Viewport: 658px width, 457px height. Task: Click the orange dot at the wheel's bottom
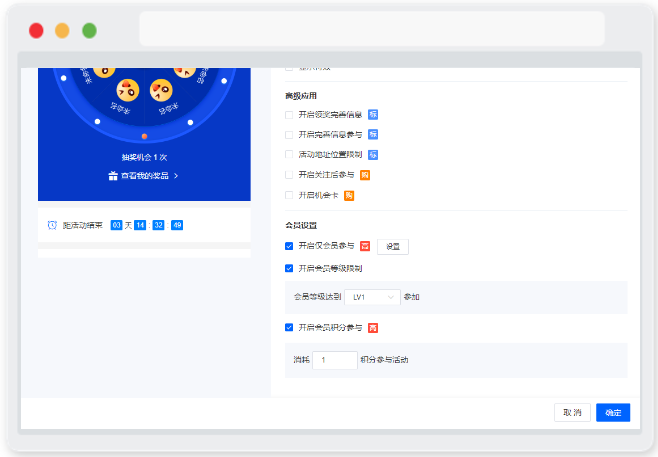point(144,136)
